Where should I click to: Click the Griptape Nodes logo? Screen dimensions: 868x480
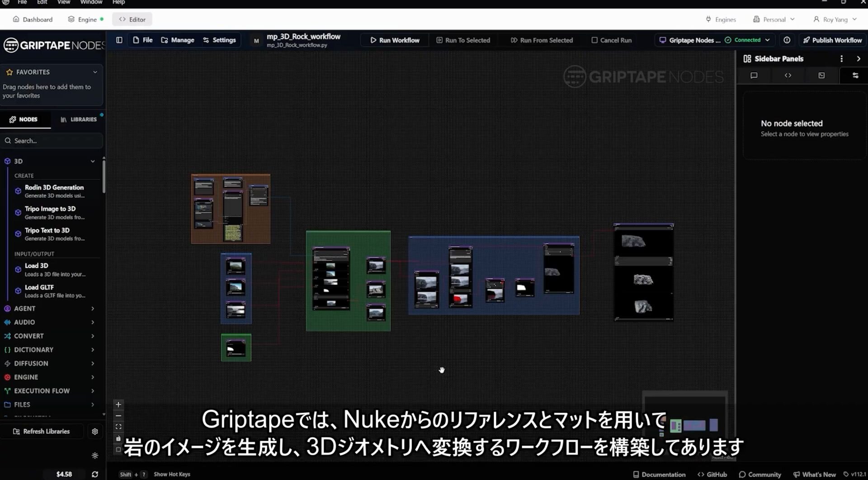[53, 45]
